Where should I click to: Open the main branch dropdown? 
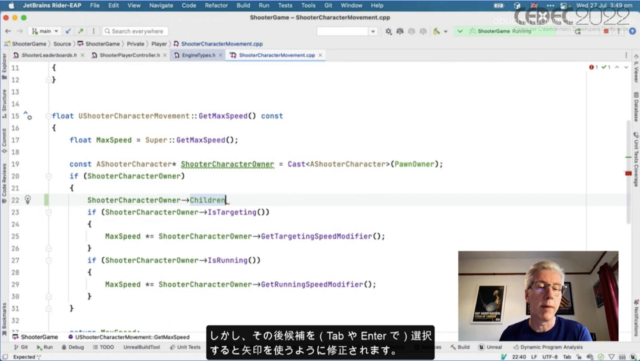45,31
